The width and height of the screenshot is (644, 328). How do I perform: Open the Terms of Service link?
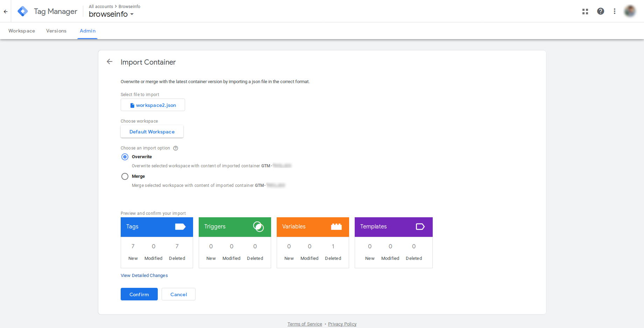coord(305,324)
